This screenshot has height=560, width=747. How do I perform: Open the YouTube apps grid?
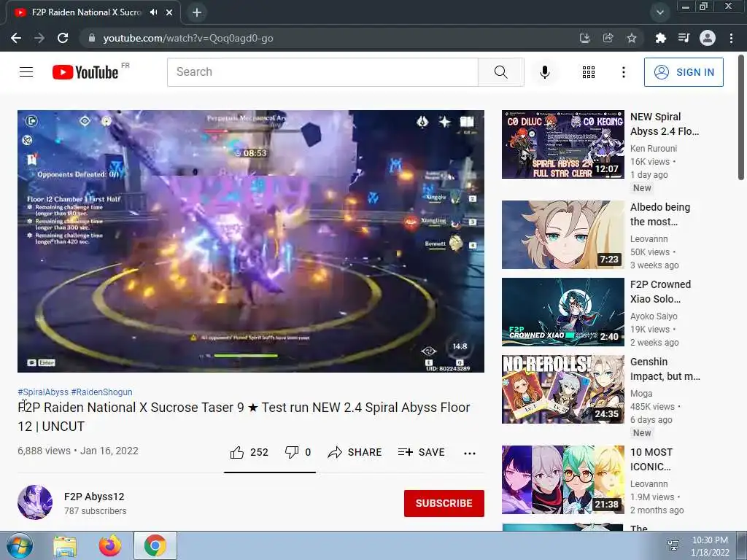coord(589,72)
